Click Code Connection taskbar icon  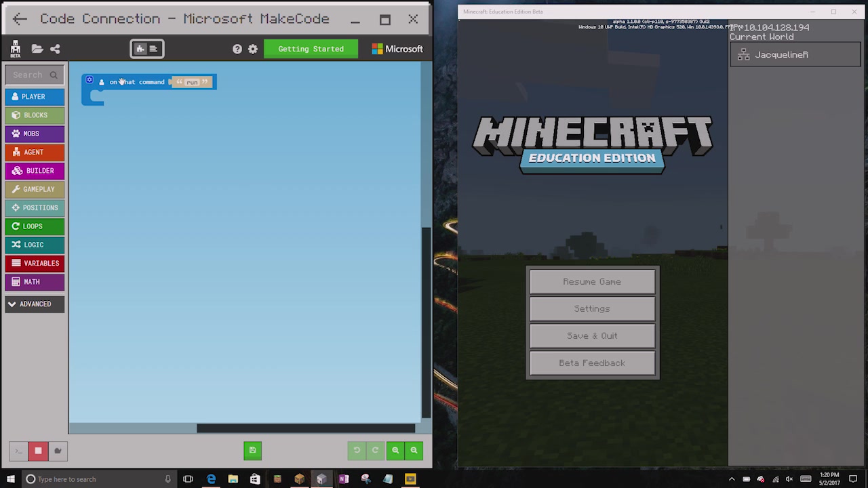coord(321,479)
